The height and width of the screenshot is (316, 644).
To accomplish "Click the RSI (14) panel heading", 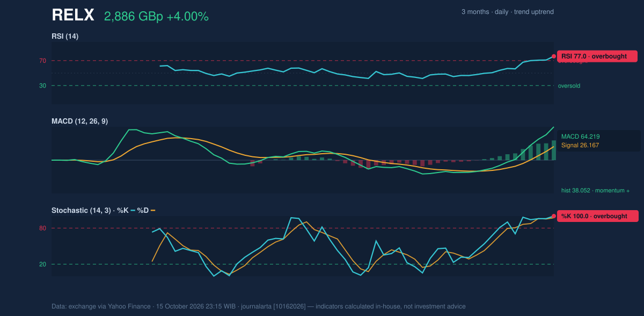I will click(x=65, y=36).
